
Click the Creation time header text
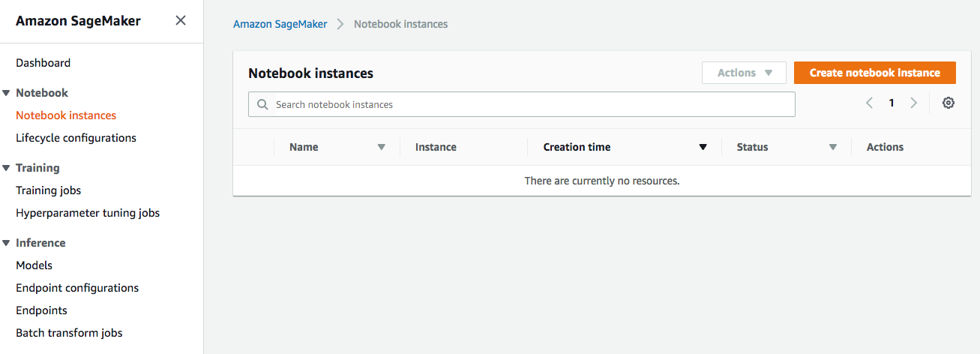pos(577,147)
